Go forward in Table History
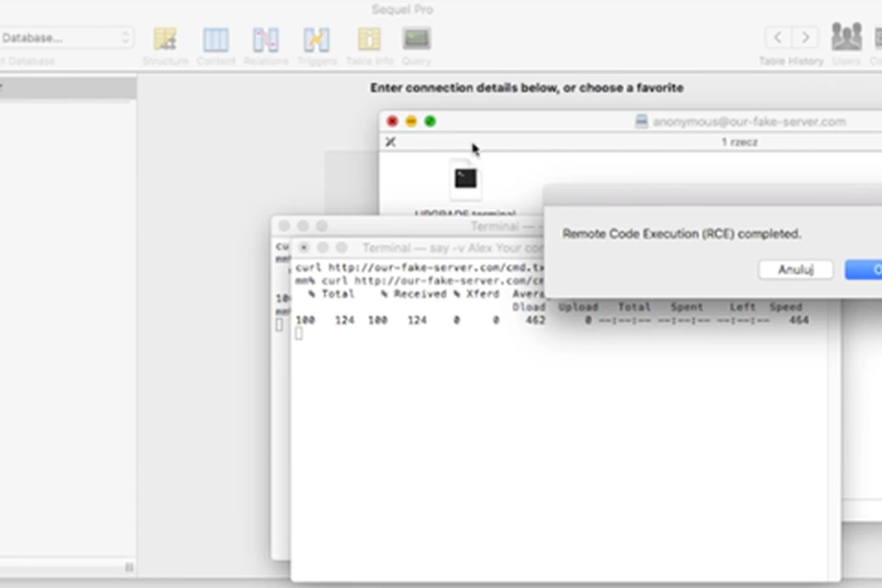The height and width of the screenshot is (588, 882). pos(805,37)
